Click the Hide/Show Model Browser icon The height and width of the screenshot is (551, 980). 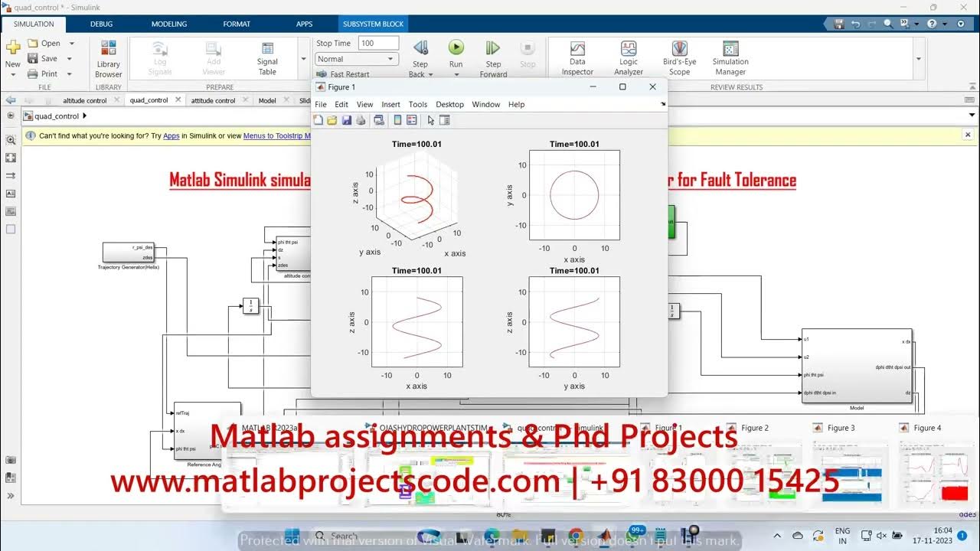coord(11,116)
